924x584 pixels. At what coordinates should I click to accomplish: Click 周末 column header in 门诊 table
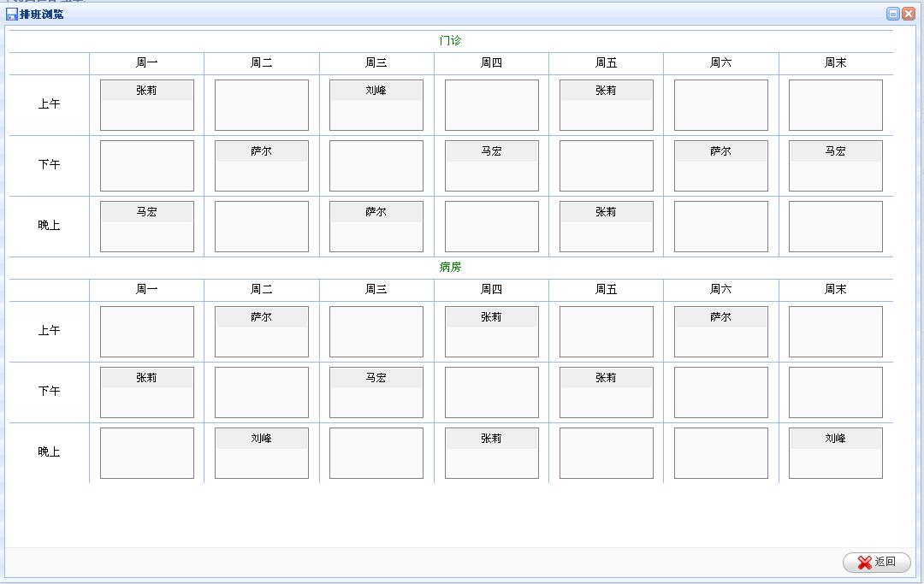[x=836, y=62]
